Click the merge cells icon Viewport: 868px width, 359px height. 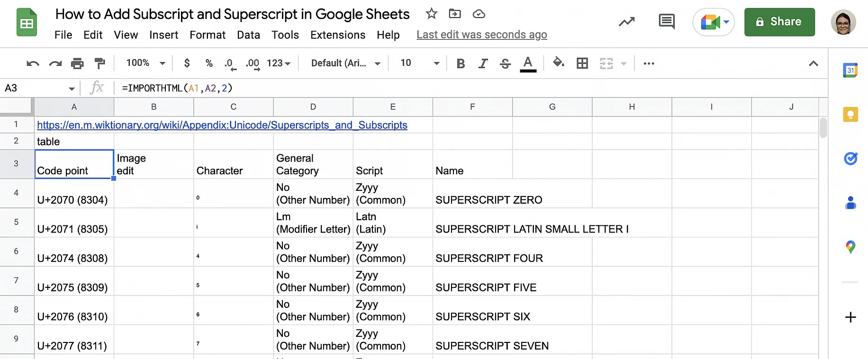coord(606,63)
